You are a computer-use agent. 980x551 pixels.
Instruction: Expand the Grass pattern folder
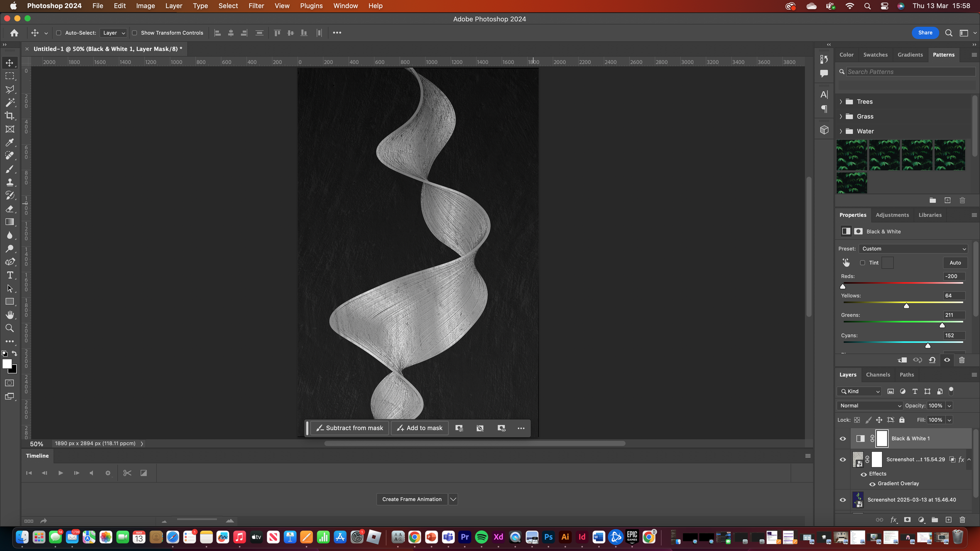pos(840,117)
